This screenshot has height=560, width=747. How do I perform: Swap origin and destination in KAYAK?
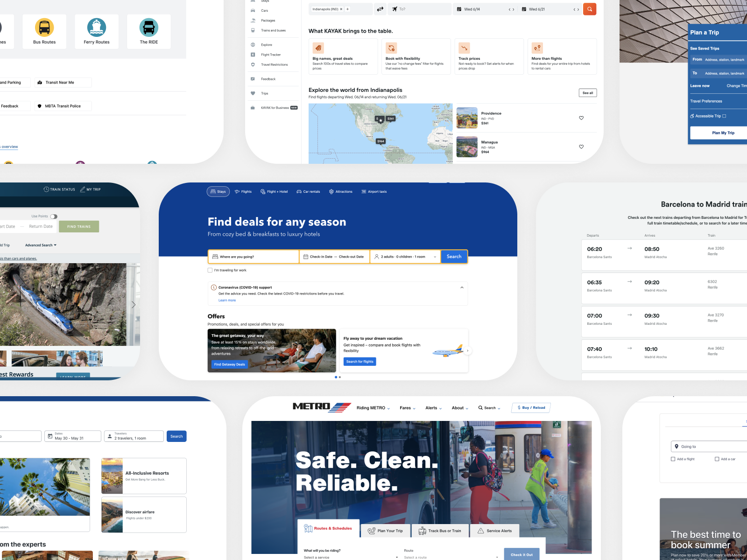pyautogui.click(x=380, y=9)
